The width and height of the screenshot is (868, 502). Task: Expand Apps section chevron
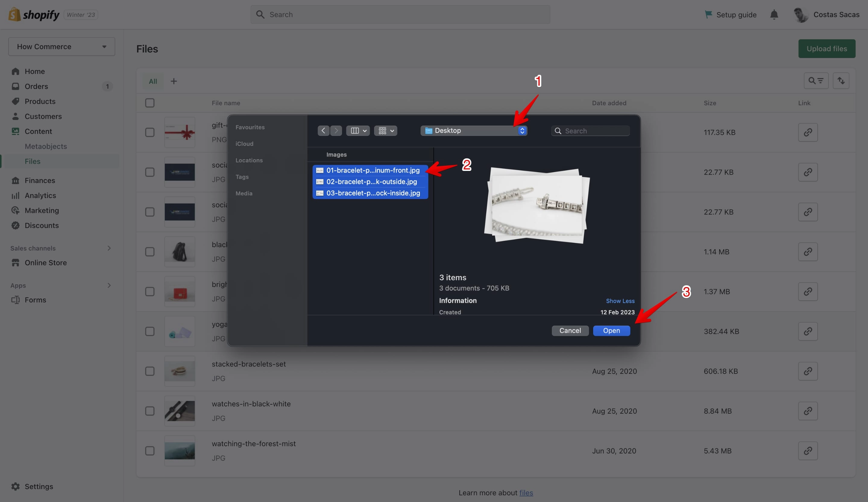pyautogui.click(x=109, y=285)
